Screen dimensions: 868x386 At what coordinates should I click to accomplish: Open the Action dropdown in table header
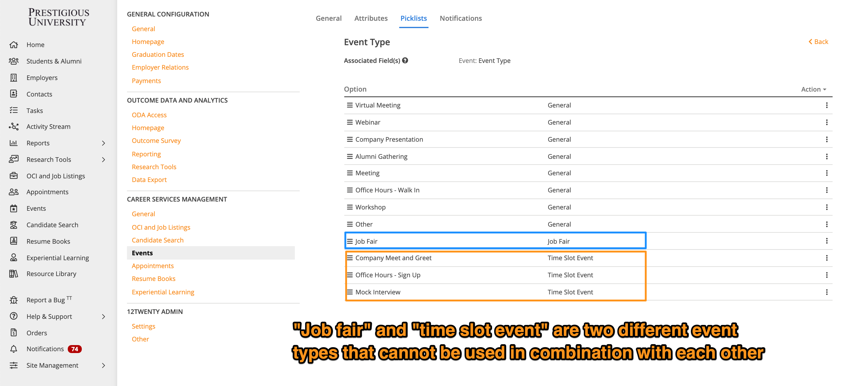pos(813,89)
